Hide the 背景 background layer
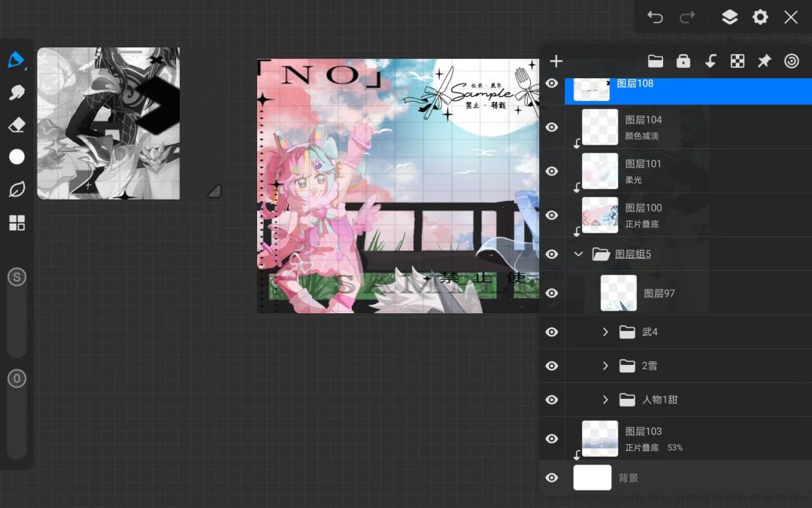The height and width of the screenshot is (508, 812). pyautogui.click(x=552, y=478)
